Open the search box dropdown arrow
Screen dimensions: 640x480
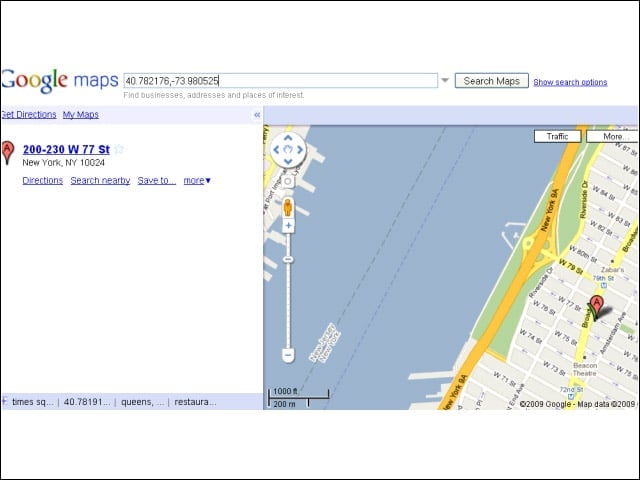point(445,80)
